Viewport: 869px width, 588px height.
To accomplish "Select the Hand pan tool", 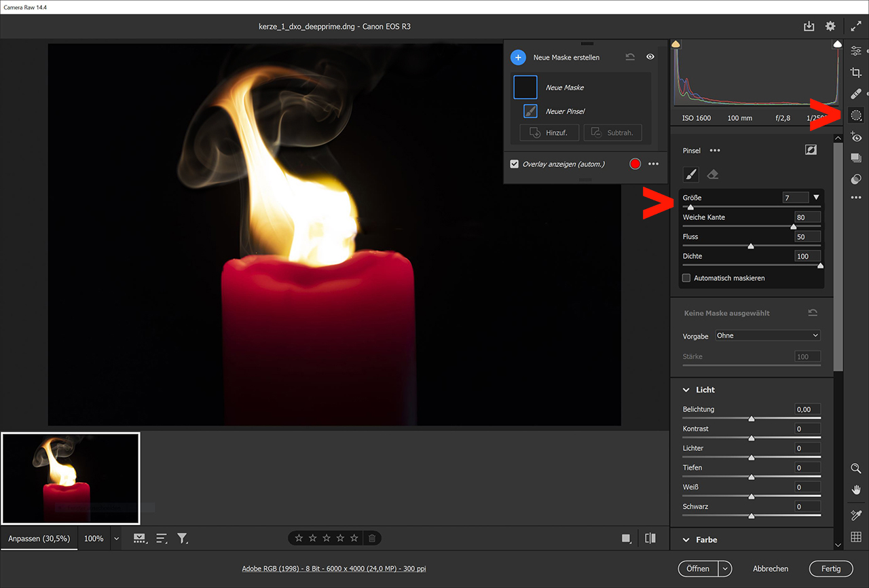I will pos(856,490).
